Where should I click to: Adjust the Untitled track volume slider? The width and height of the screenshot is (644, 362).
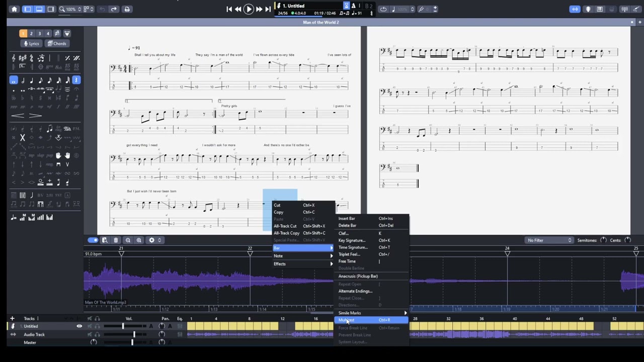[x=123, y=326]
